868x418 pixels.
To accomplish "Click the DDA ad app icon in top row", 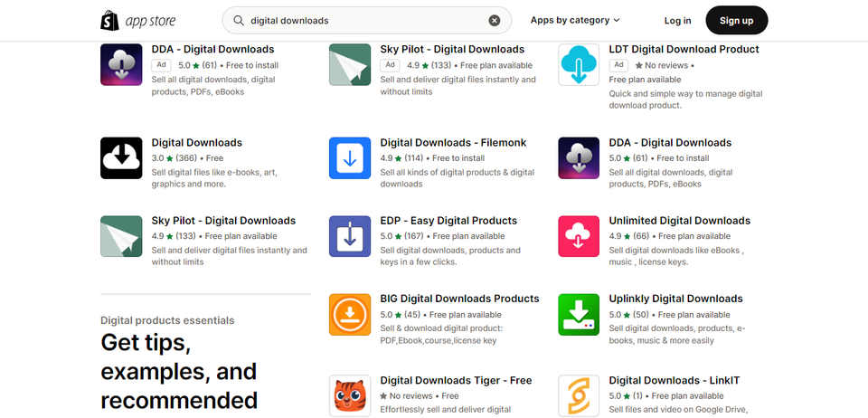I will [121, 64].
